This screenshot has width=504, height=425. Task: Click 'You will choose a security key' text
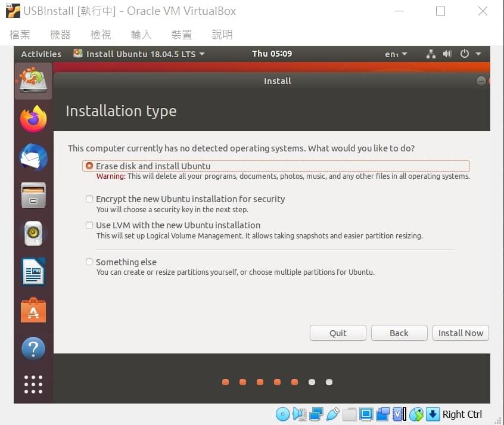click(x=172, y=209)
